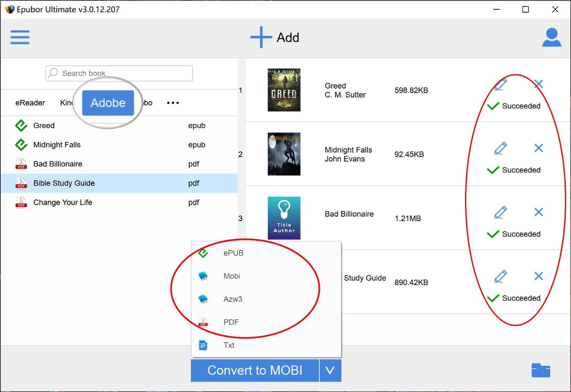Viewport: 571px width, 392px height.
Task: Click Succeeded link for Midnight Falls
Action: point(521,170)
